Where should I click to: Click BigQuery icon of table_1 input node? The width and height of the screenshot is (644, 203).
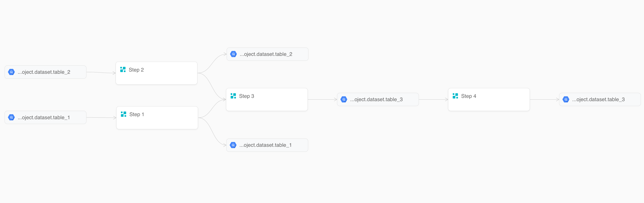click(12, 117)
